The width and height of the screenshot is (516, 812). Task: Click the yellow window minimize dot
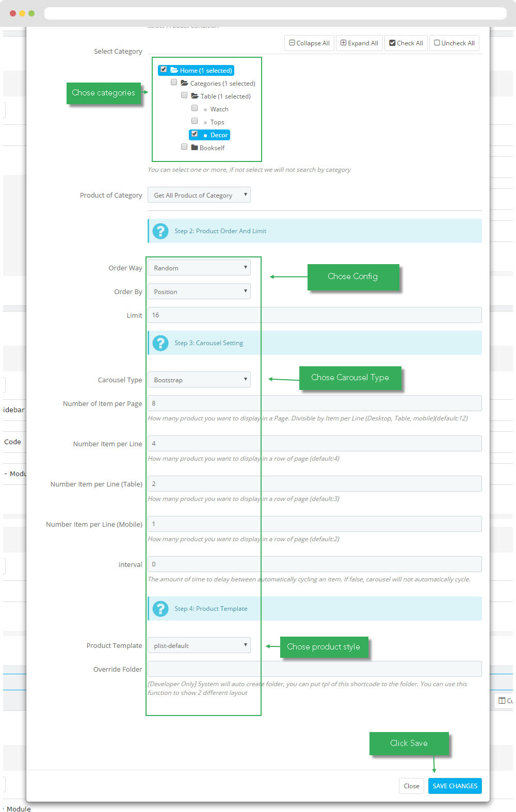22,13
